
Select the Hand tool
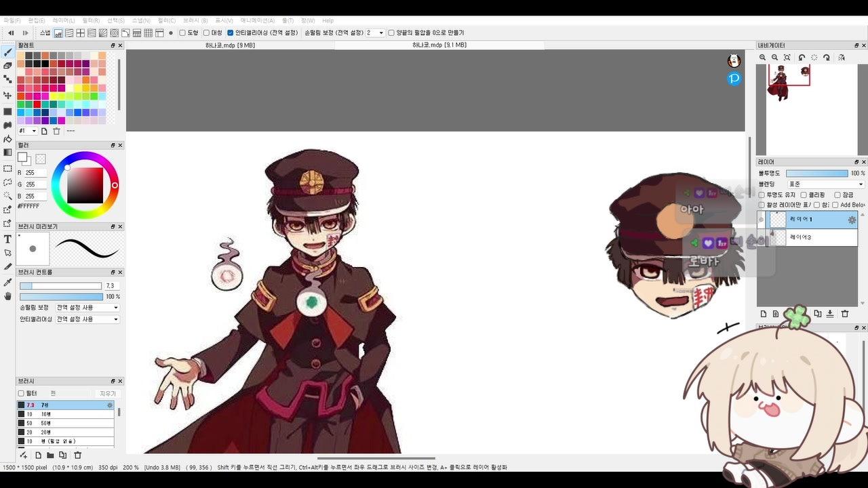coord(7,296)
